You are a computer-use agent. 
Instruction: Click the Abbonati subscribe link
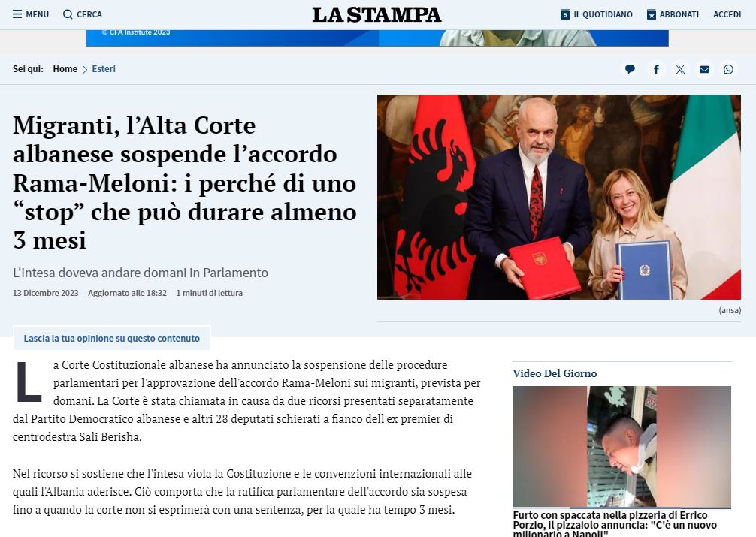click(x=679, y=14)
